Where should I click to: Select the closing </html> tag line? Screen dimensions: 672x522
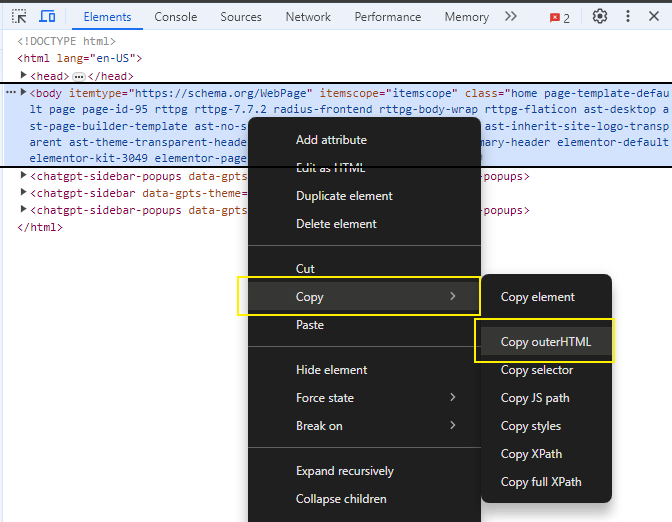pos(40,227)
